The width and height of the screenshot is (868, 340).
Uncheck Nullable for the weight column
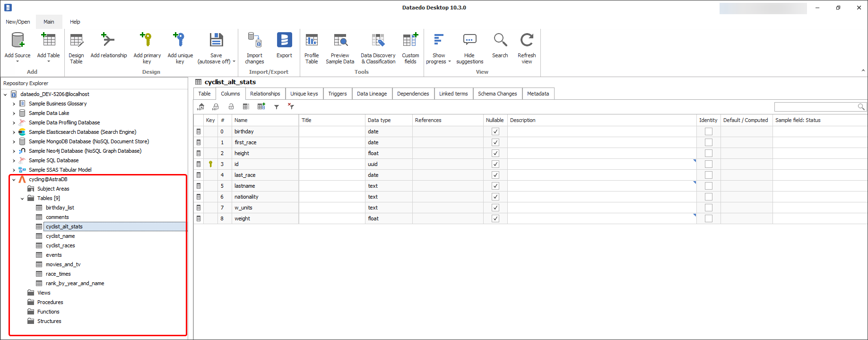495,218
